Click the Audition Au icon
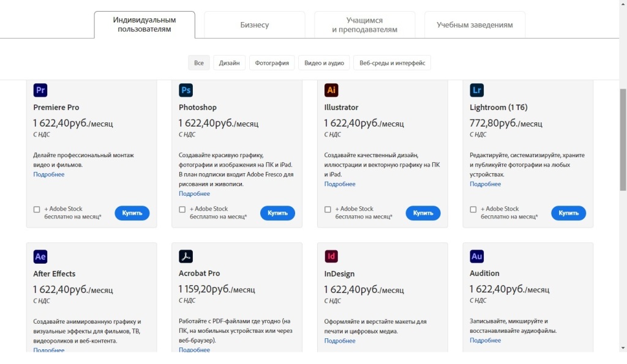The height and width of the screenshot is (364, 627). tap(477, 256)
